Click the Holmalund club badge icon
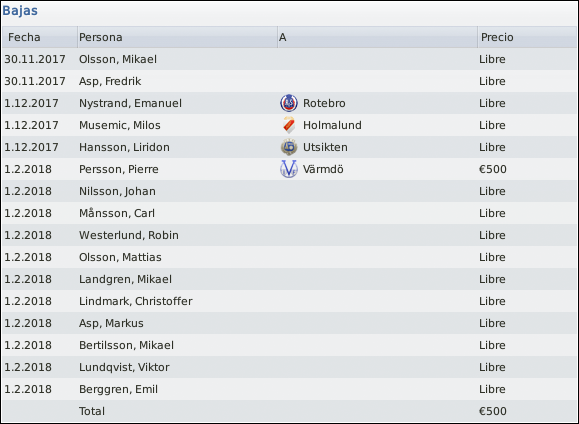579x424 pixels. click(289, 125)
